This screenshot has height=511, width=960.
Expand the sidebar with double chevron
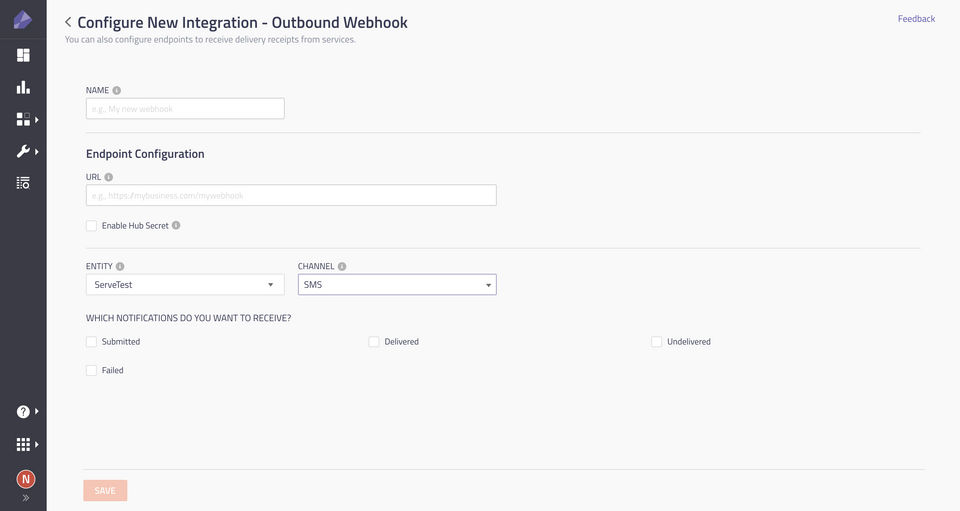26,498
